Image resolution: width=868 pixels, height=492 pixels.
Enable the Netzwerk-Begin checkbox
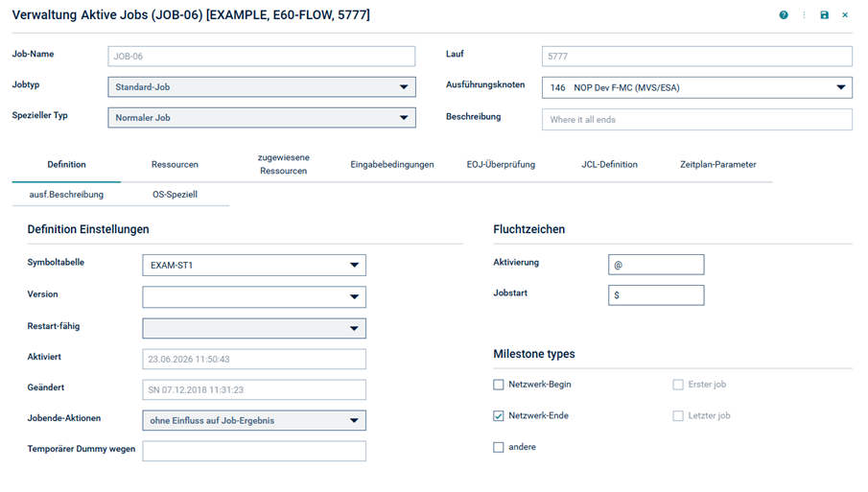point(498,385)
